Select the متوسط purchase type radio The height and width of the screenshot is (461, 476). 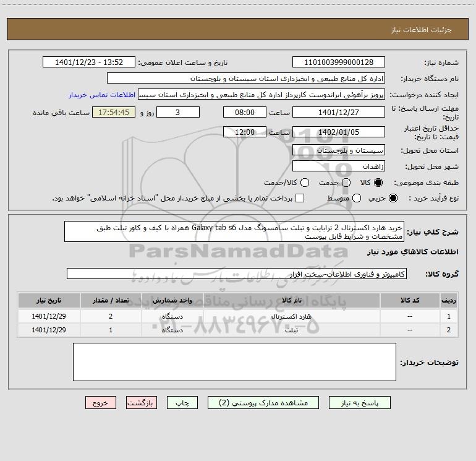click(x=357, y=198)
